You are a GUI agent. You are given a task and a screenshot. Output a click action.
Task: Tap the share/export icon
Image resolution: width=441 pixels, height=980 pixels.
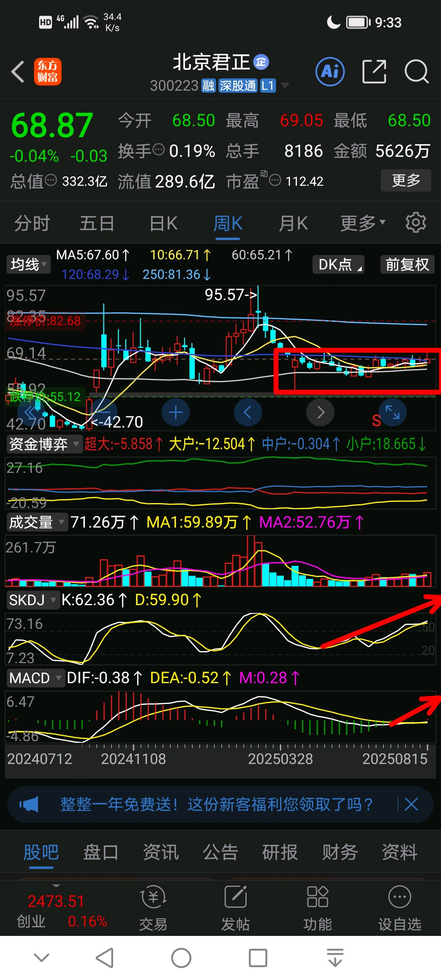tap(374, 72)
